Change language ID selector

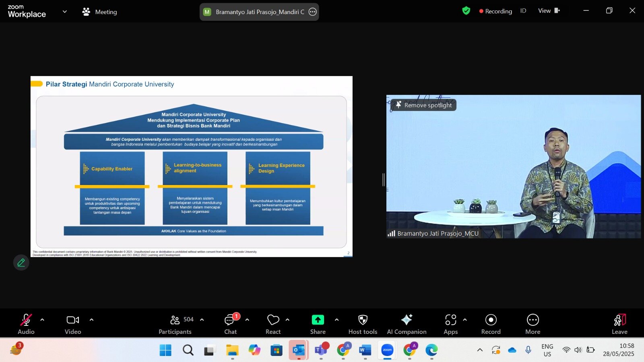point(523,11)
